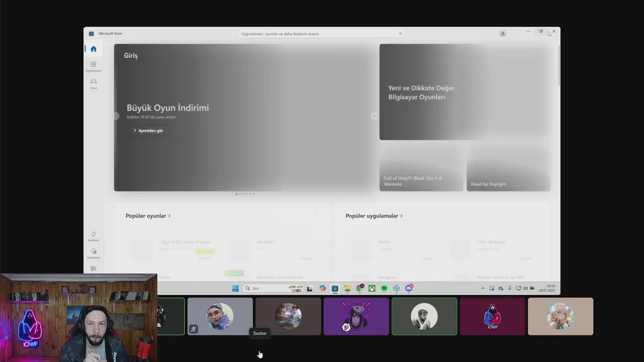Open Dead by Daylight card
This screenshot has width=644, height=362.
[508, 168]
